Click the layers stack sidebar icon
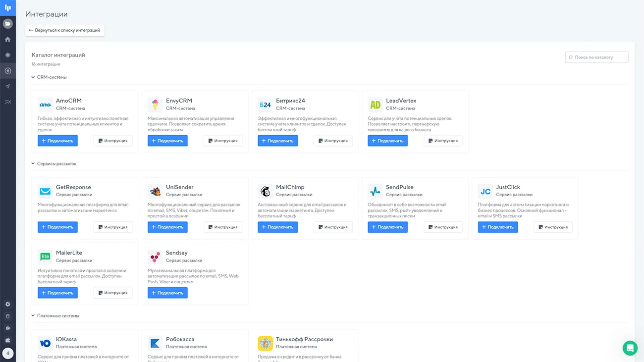Screen dimensions: 644x362 (7, 55)
